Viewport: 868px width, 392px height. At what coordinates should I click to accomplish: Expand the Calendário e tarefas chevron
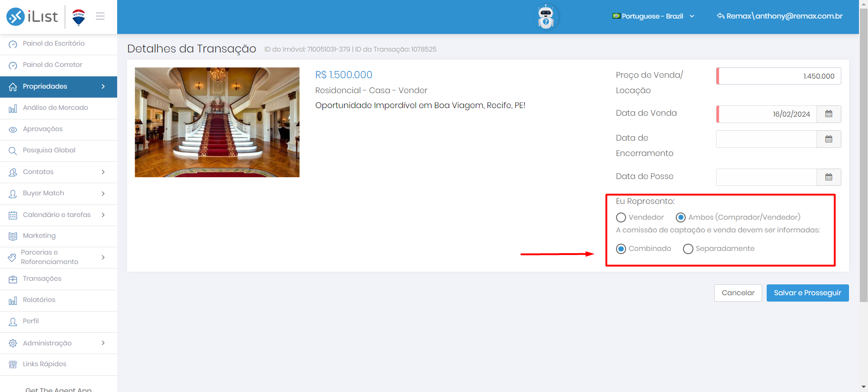tap(103, 215)
